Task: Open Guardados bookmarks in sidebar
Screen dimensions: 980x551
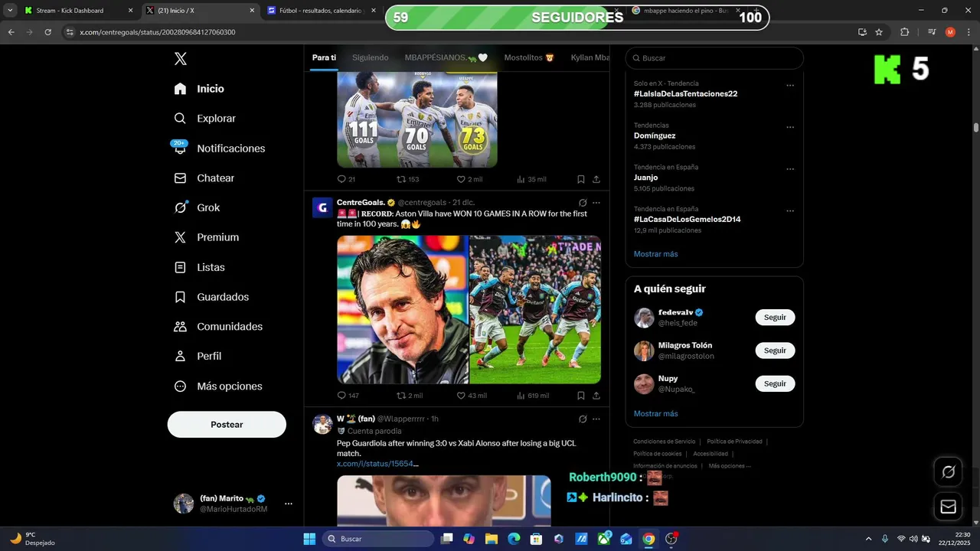Action: pyautogui.click(x=211, y=297)
